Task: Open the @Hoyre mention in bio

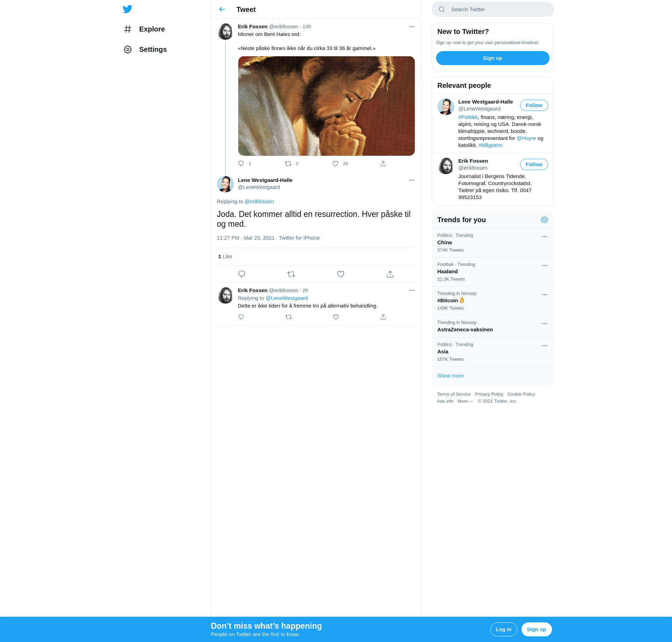Action: [526, 138]
